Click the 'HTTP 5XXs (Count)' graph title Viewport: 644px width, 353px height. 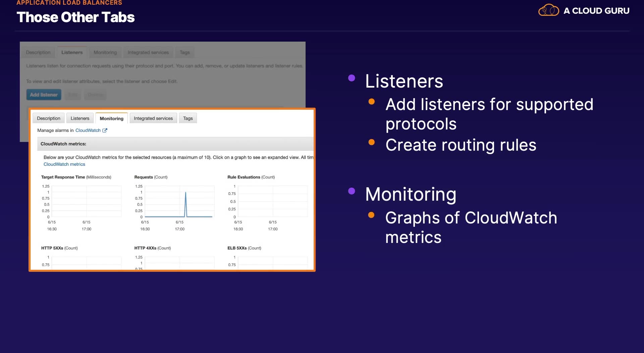(x=59, y=248)
